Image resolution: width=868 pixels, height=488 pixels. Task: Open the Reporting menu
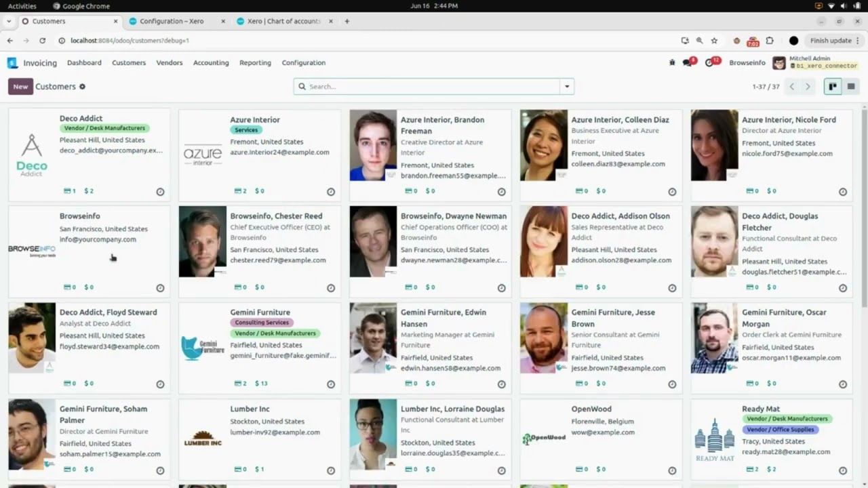tap(255, 62)
